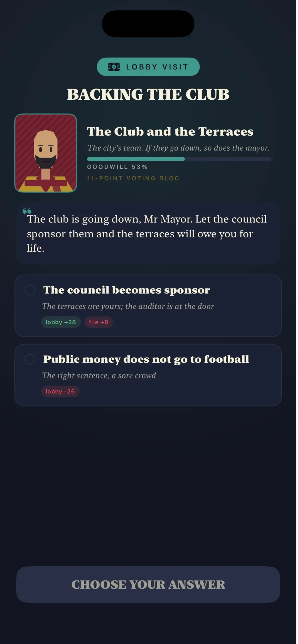The width and height of the screenshot is (298, 644).
Task: Select radio for 'Public money does not go to football'
Action: pos(30,359)
